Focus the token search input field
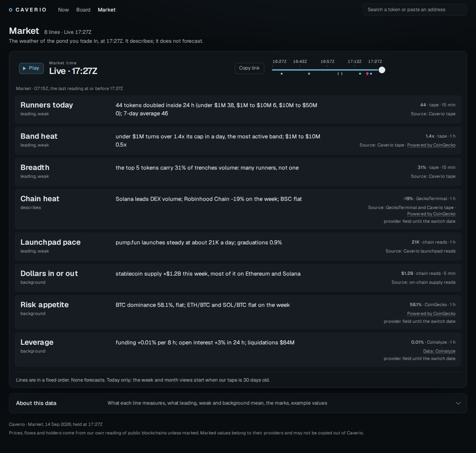This screenshot has height=453, width=476. click(415, 10)
